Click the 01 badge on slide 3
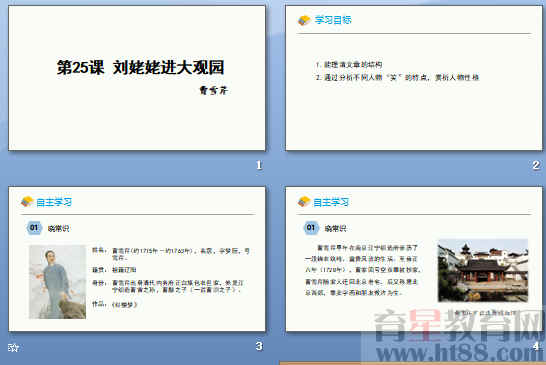The height and width of the screenshot is (365, 546). [x=34, y=228]
